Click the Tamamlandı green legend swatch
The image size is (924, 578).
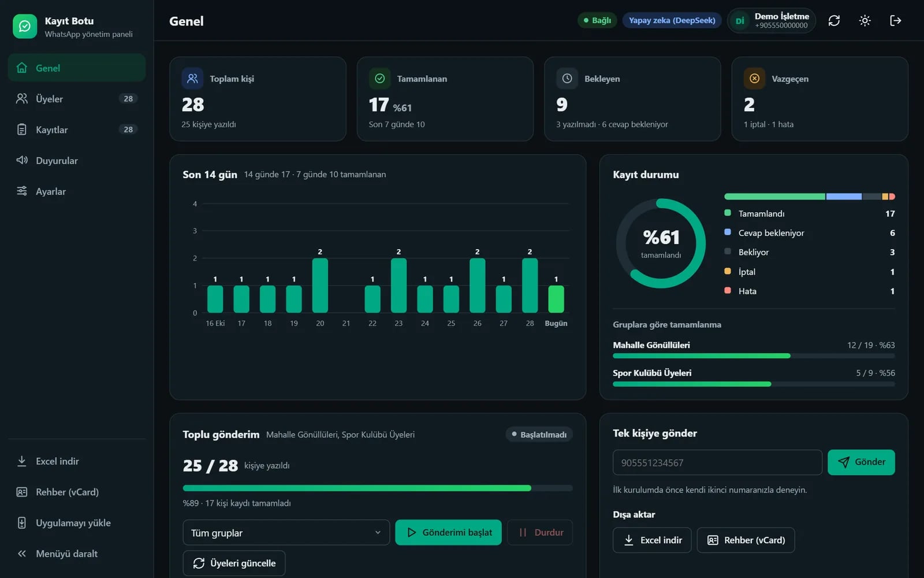(x=728, y=213)
